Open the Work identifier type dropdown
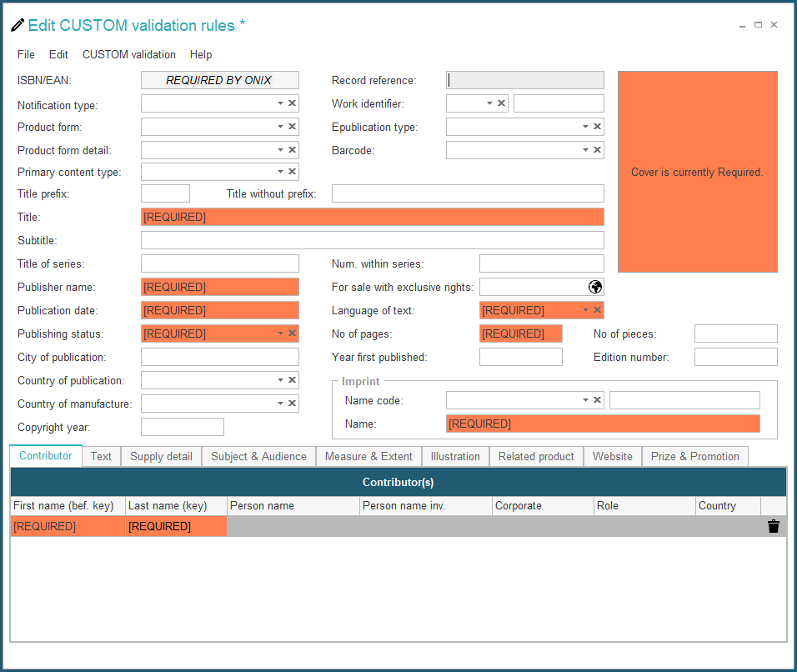This screenshot has width=797, height=672. pyautogui.click(x=490, y=103)
